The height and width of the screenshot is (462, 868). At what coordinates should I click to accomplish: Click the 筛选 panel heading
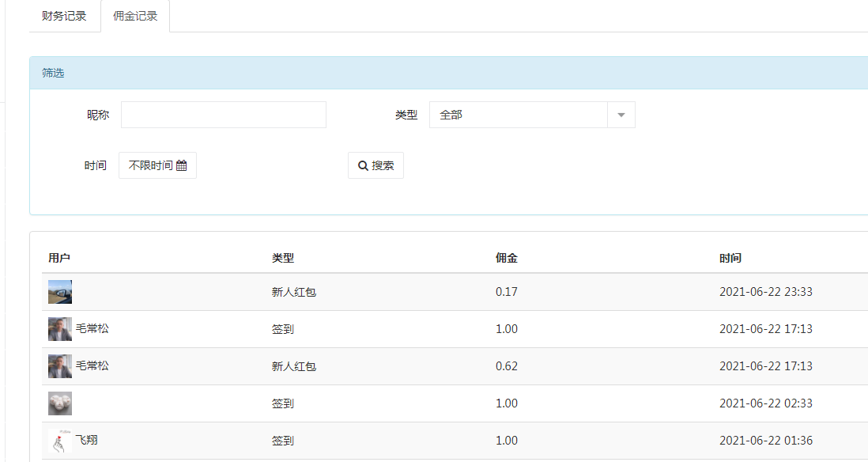53,73
